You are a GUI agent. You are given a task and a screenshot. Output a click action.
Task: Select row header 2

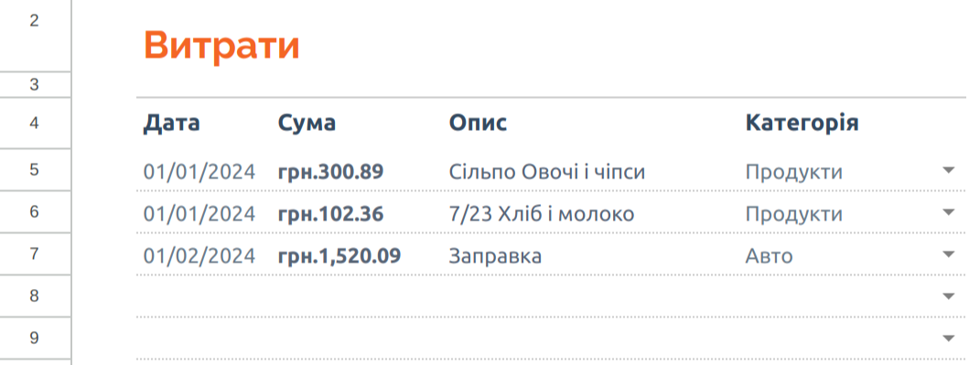35,35
